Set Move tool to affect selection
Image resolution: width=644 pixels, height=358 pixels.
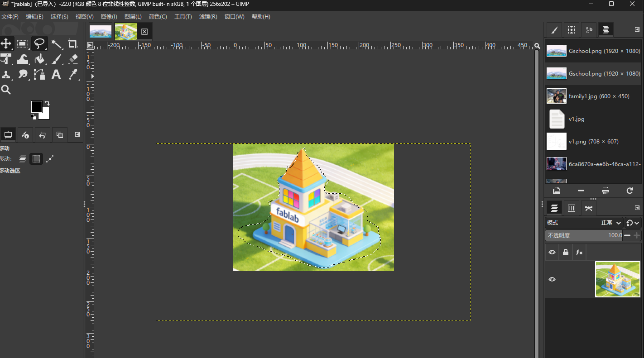pyautogui.click(x=36, y=159)
